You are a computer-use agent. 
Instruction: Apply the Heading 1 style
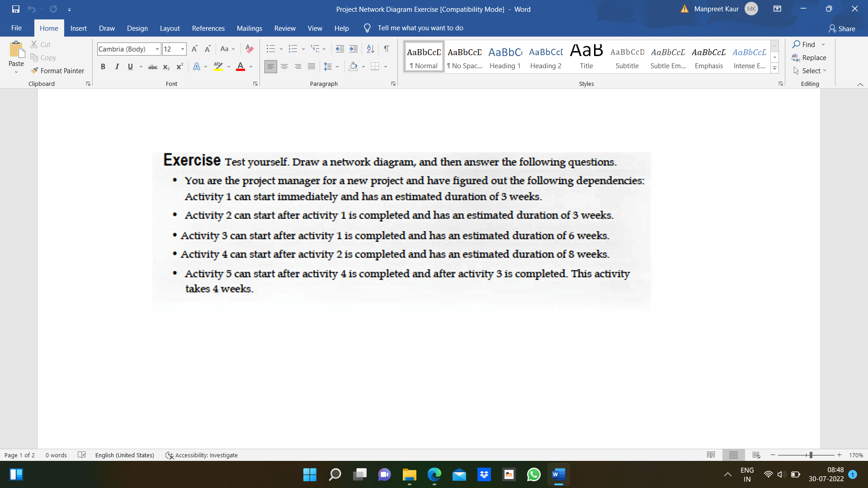tap(505, 56)
